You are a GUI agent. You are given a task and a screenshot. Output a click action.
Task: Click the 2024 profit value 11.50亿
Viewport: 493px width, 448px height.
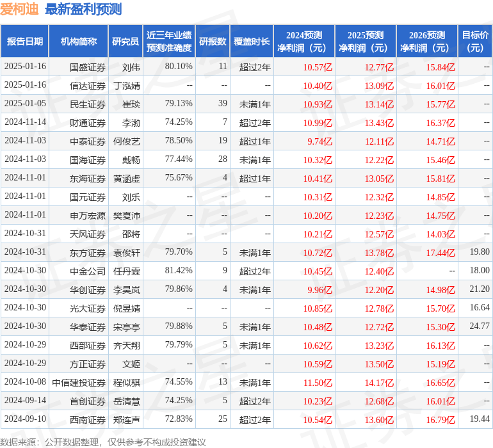point(318,383)
